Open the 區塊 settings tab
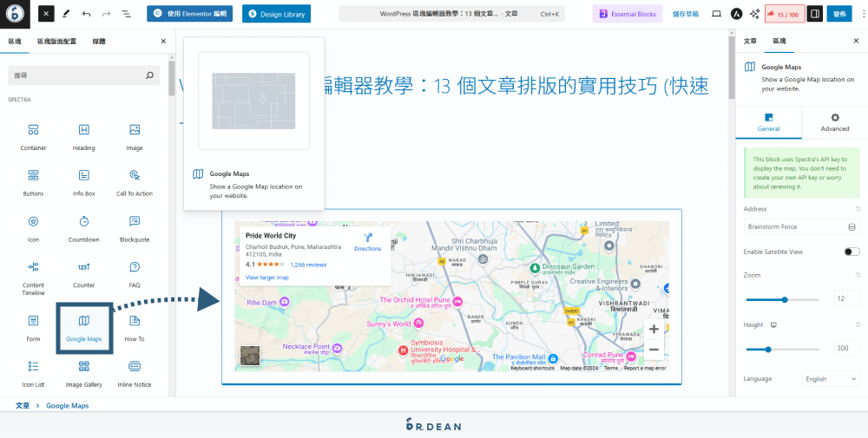Viewport: 868px width, 438px height. click(779, 41)
